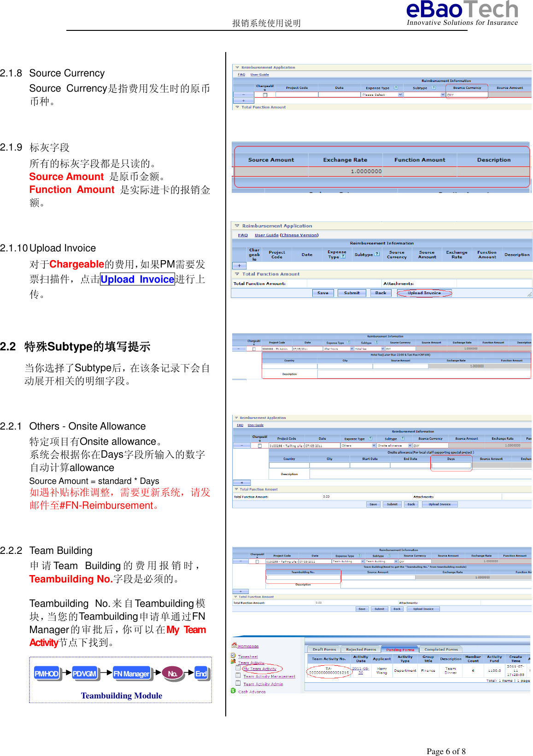Click the remove-row minus button in Onsite Allowance screenshot
533x756 pixels.
pyautogui.click(x=242, y=446)
